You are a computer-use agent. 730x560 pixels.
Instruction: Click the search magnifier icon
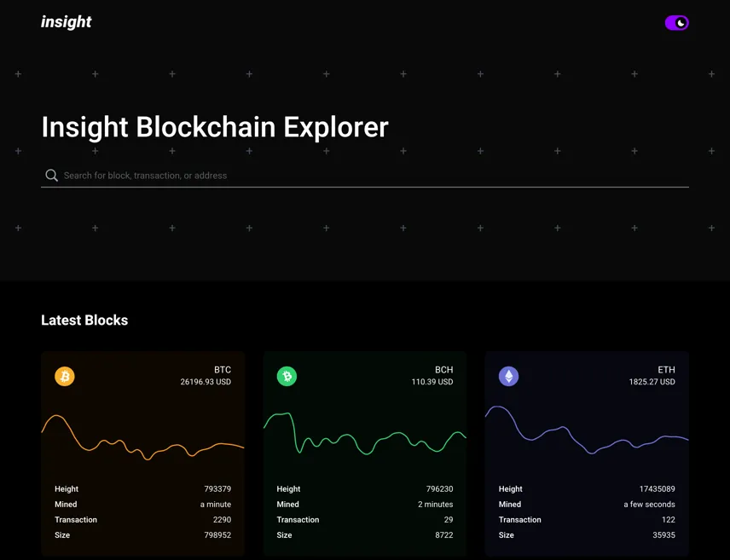point(51,176)
